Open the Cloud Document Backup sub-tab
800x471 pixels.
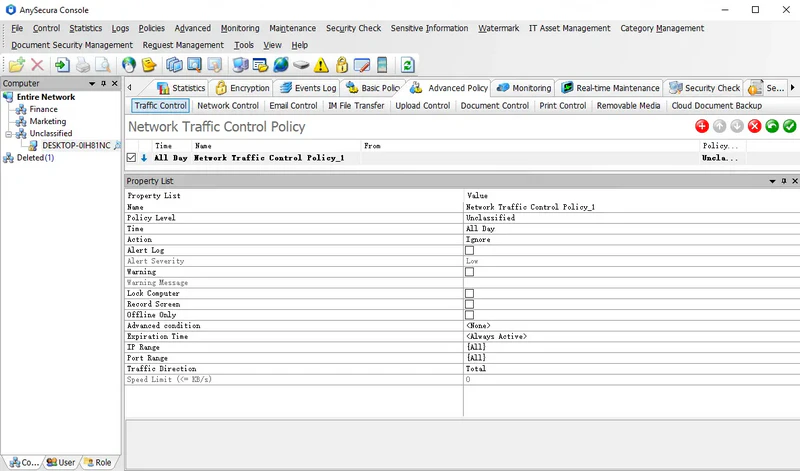tap(717, 106)
